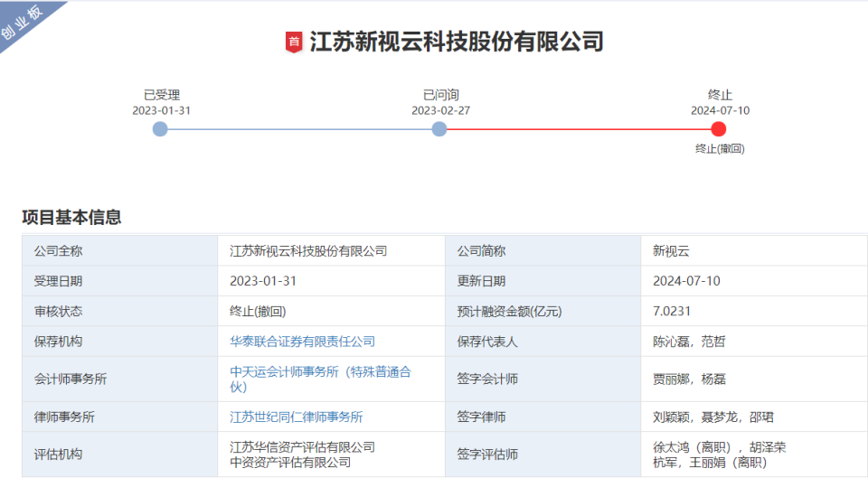Screen dimensions: 868x478
Task: Click the 保荐代表人 label cell
Action: click(543, 342)
